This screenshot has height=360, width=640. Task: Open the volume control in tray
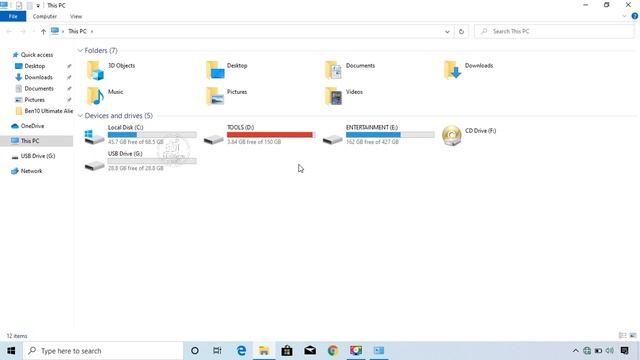610,351
